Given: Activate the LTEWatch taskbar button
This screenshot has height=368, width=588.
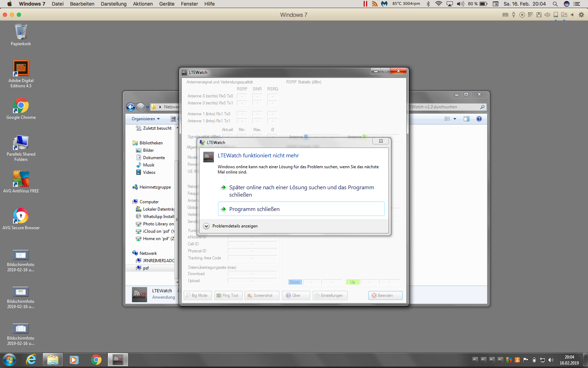Looking at the screenshot, I should point(118,360).
